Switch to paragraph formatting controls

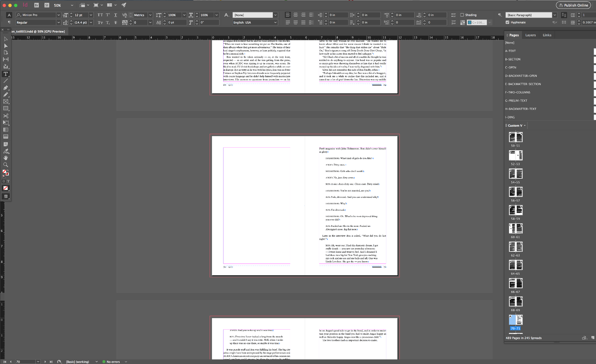(x=9, y=22)
